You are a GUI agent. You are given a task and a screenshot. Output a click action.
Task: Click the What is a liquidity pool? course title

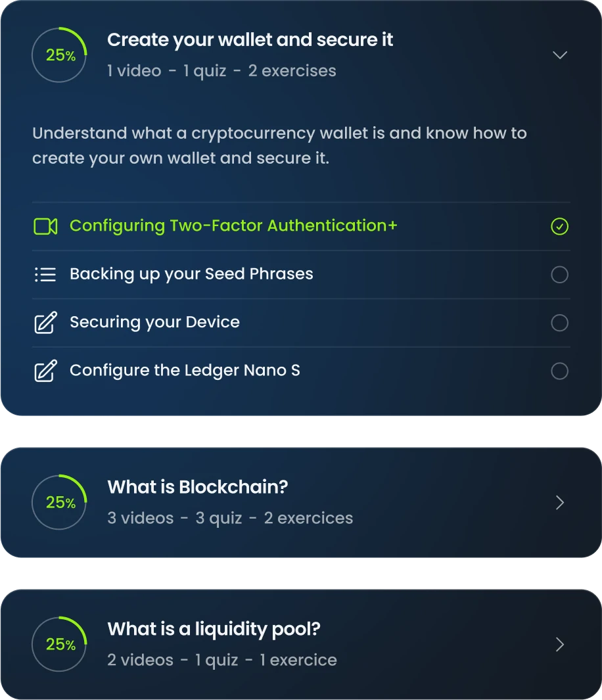[x=214, y=630]
